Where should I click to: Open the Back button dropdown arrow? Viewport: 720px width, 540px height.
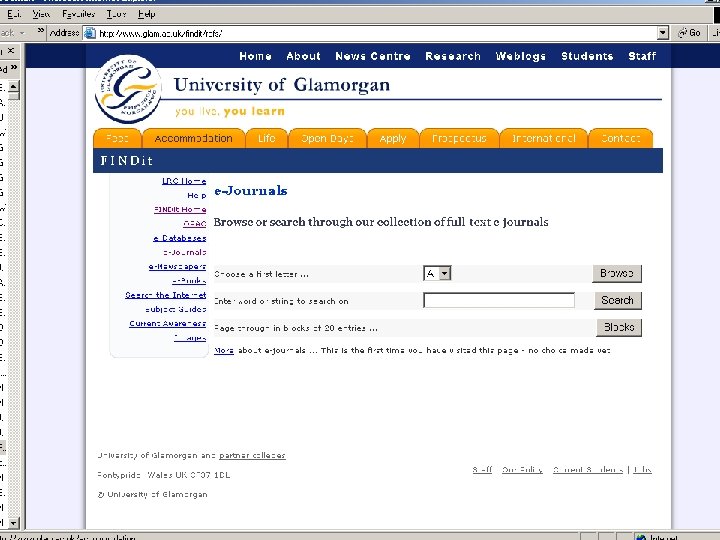pos(22,33)
